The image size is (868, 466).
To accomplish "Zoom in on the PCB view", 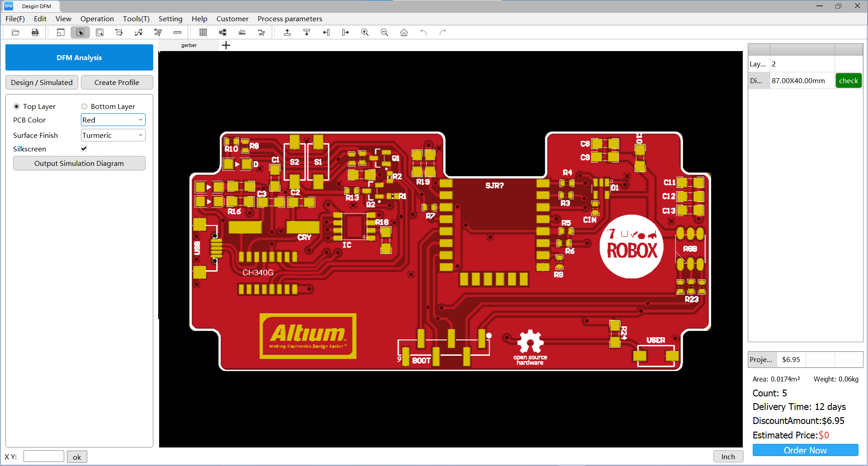I will pyautogui.click(x=365, y=32).
